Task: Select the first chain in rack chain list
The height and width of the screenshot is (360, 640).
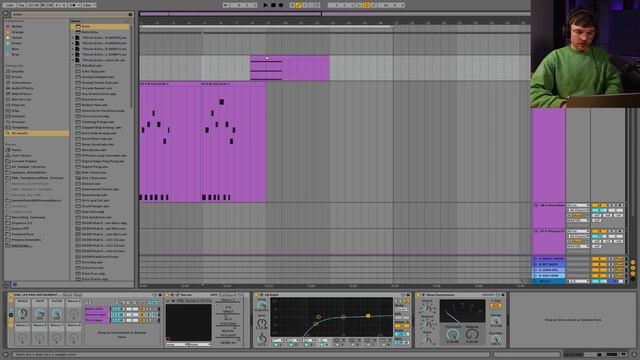Action: (x=96, y=309)
